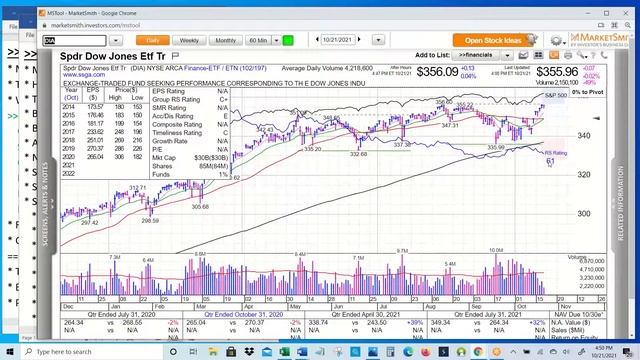640x360 pixels.
Task: Click the $355.96 last price
Action: [557, 72]
